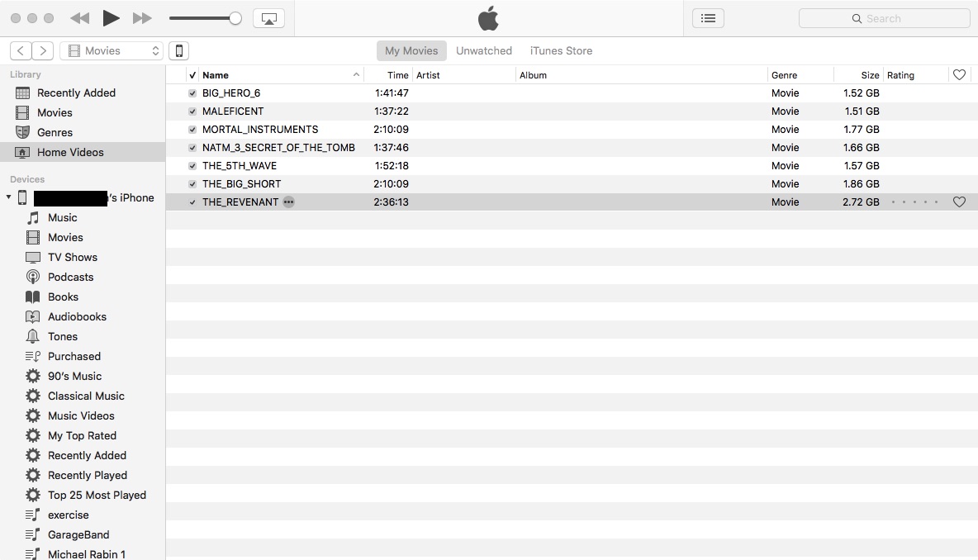Open the Music Videos smart playlist

pyautogui.click(x=83, y=416)
